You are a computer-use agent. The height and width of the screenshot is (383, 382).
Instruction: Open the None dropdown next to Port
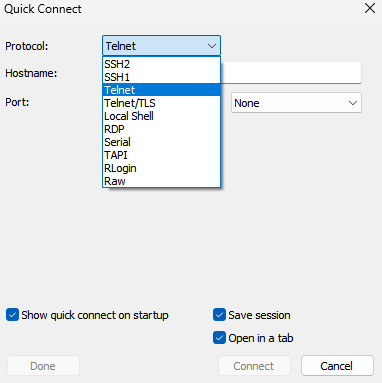296,103
